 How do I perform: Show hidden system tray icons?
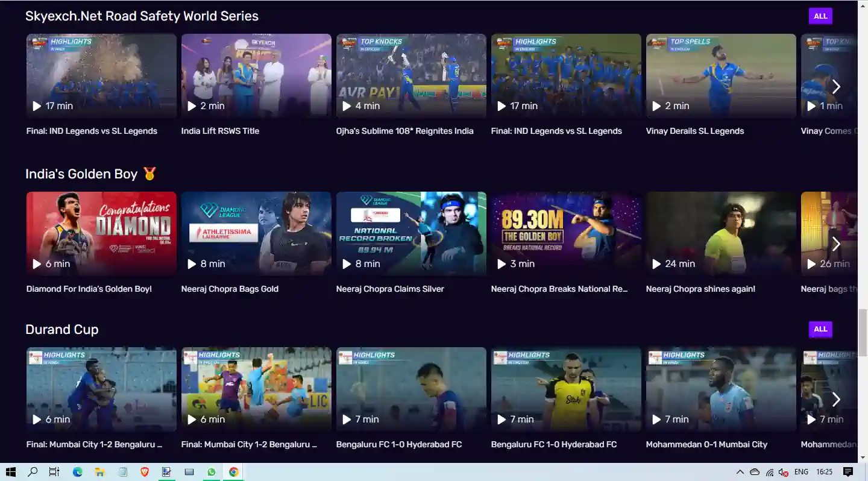tap(740, 472)
